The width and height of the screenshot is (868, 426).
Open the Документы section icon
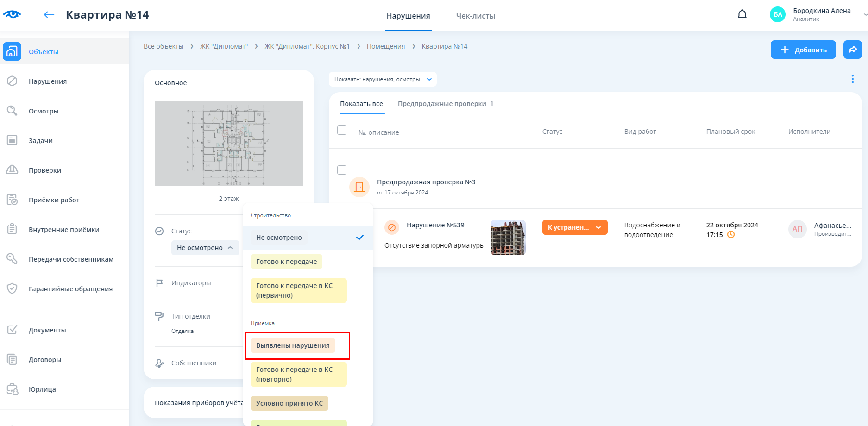coord(12,330)
